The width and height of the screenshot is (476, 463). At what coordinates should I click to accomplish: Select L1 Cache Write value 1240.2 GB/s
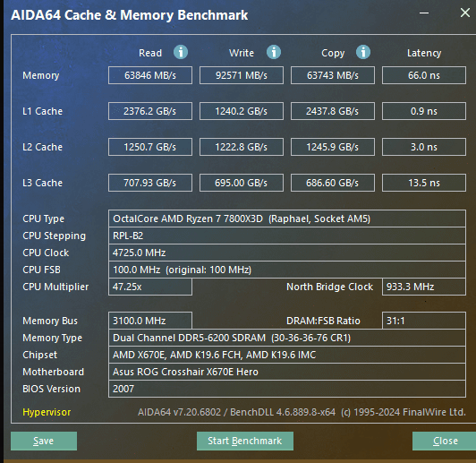pyautogui.click(x=242, y=111)
